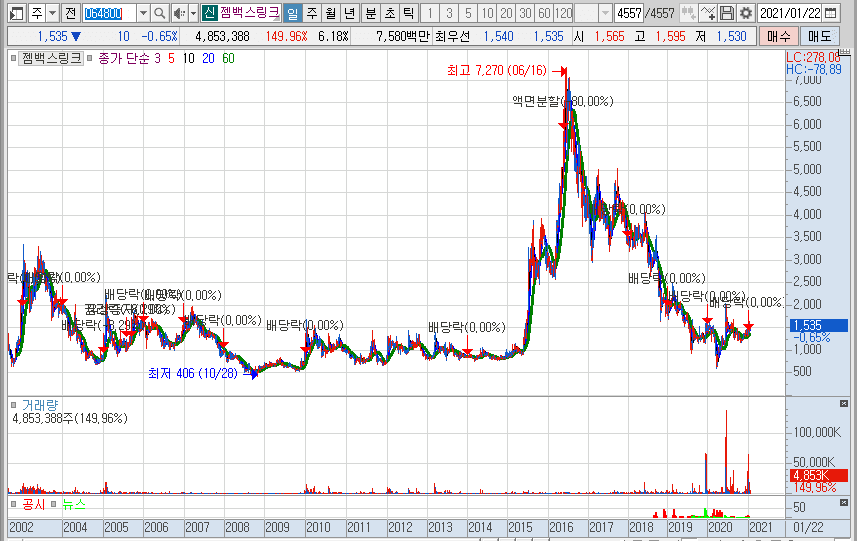Viewport: 857px width, 541px height.
Task: Open chart settings gear icon
Action: point(745,13)
